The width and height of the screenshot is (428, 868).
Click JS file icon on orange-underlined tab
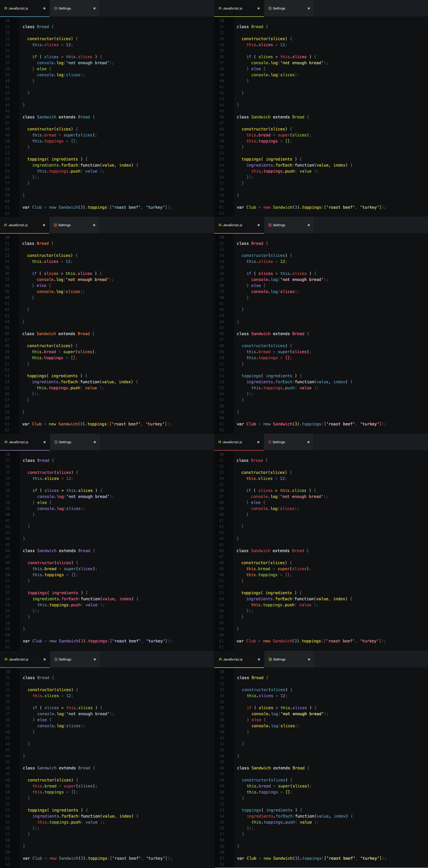click(x=5, y=225)
